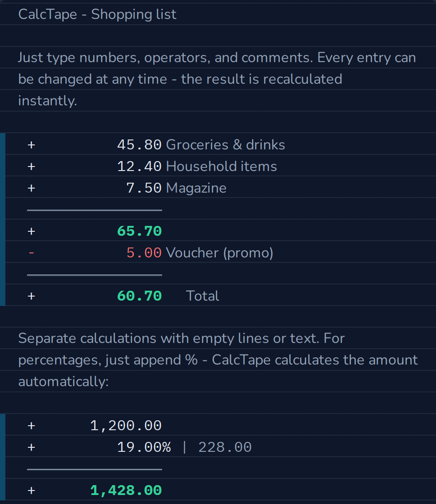Click the Groceries & drinks comment
Screen dimensions: 436x504
[x=225, y=144]
